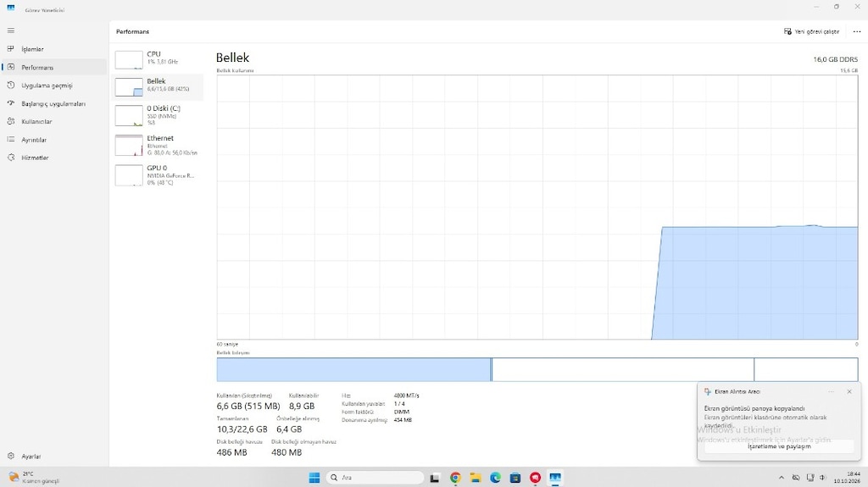Click Yeni görevi çalıştır button
The image size is (868, 487).
[811, 31]
